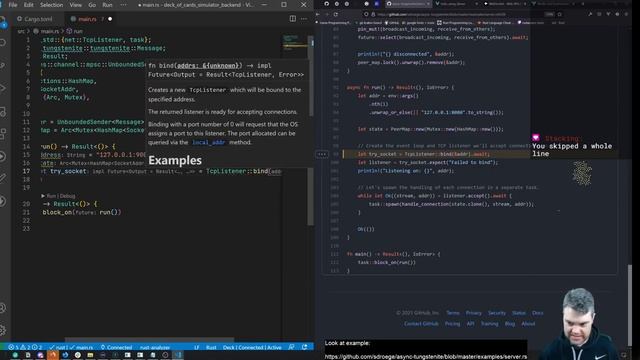Open the Selection menu in VS Code
640x360 pixels.
pos(51,5)
